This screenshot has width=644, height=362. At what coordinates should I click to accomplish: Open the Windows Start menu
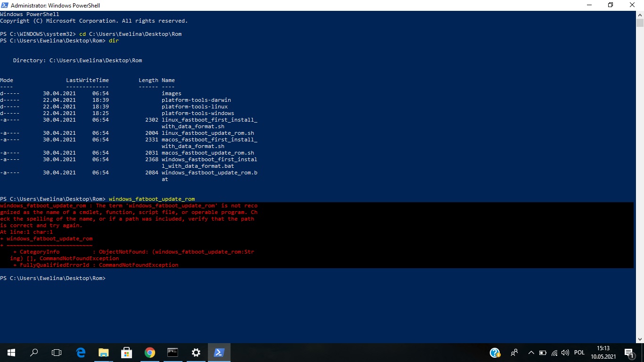click(x=11, y=353)
